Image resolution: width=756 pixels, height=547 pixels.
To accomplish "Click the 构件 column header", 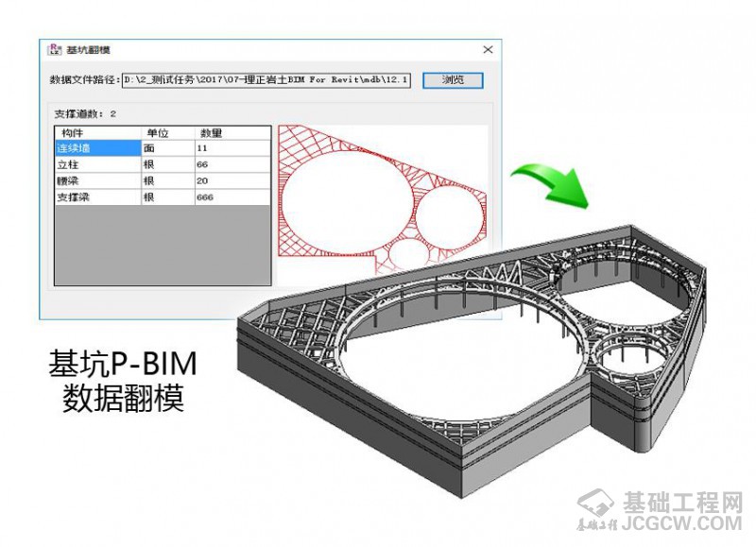I will click(96, 133).
